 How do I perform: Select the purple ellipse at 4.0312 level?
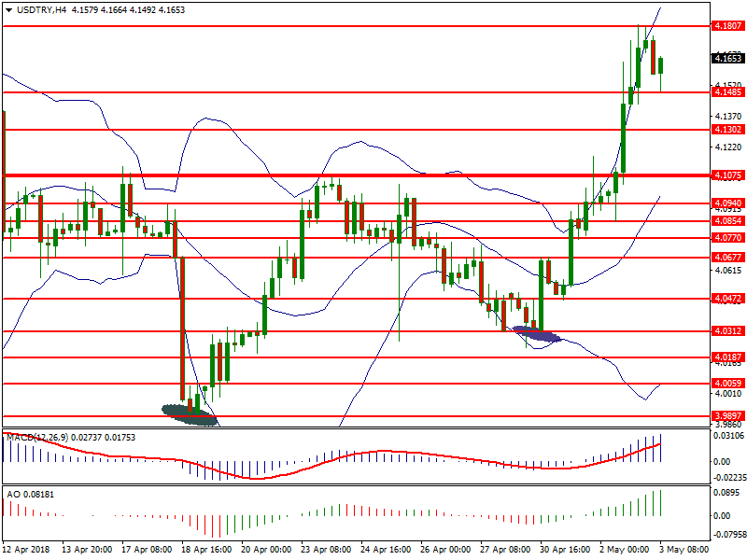[537, 334]
